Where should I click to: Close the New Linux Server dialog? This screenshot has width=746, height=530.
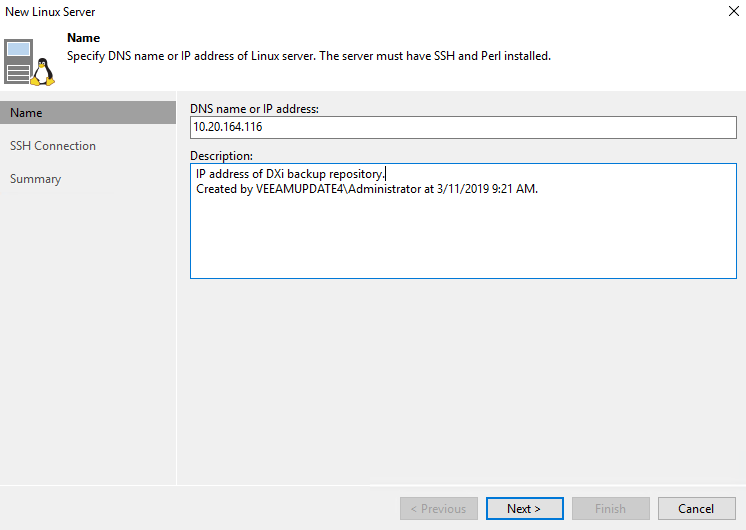734,11
